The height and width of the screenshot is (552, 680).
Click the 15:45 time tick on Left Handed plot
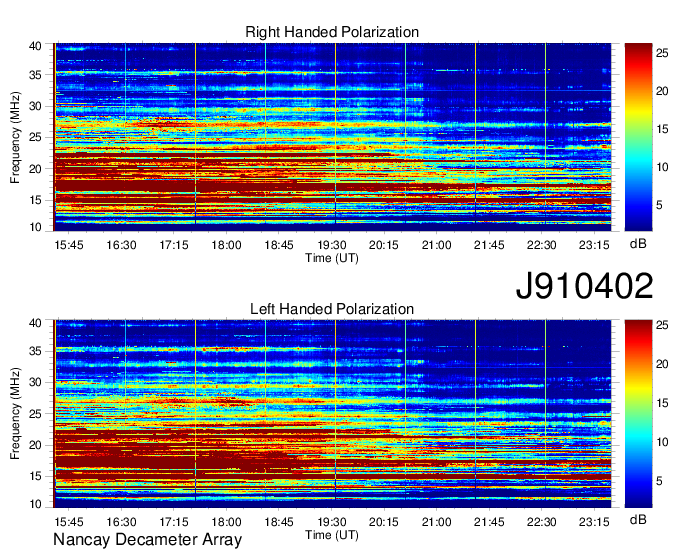[69, 522]
